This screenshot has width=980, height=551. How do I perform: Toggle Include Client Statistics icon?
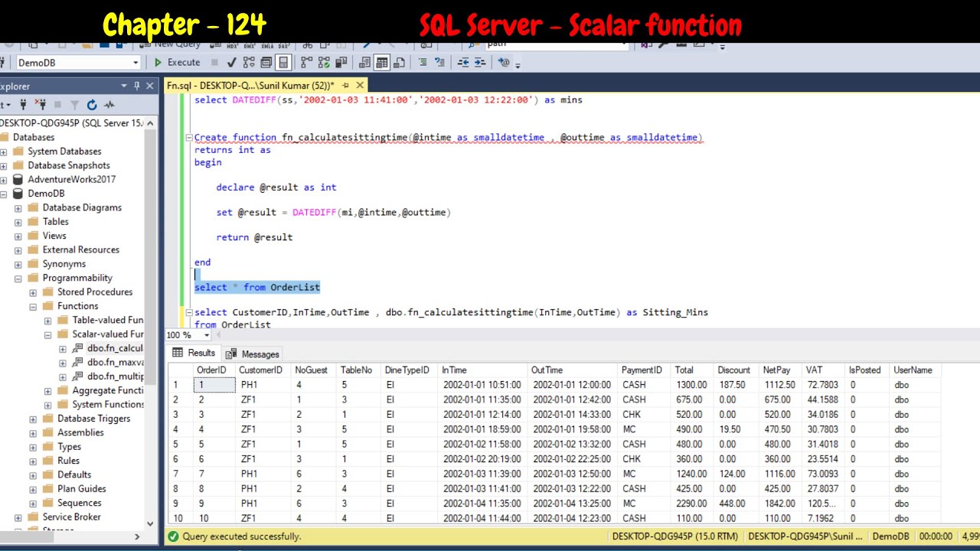[x=341, y=63]
